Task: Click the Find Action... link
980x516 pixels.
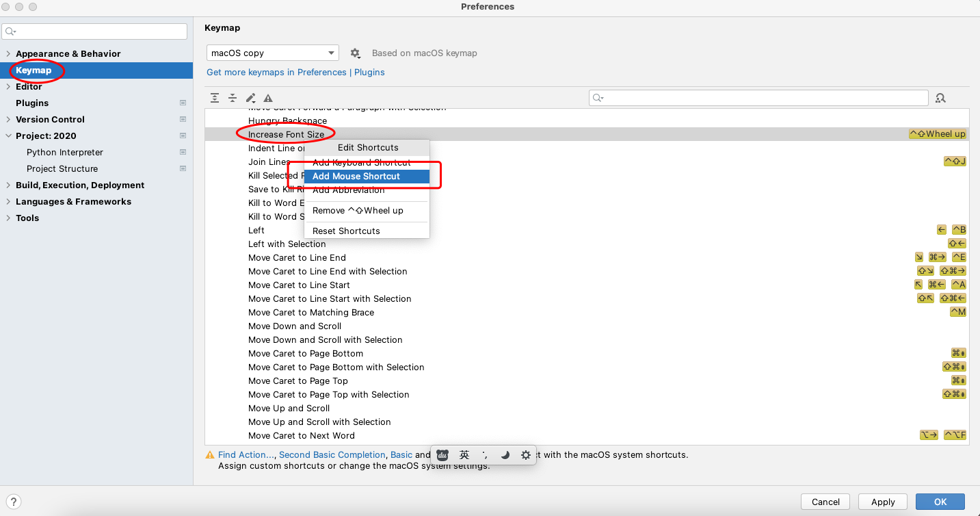Action: point(246,454)
